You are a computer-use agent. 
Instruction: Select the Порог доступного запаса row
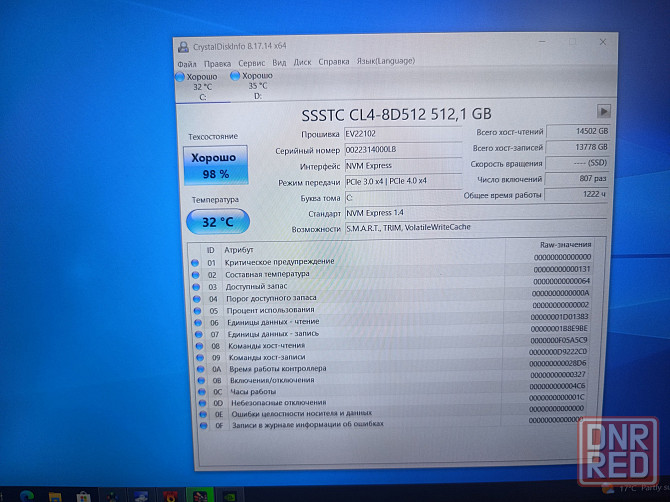392,296
